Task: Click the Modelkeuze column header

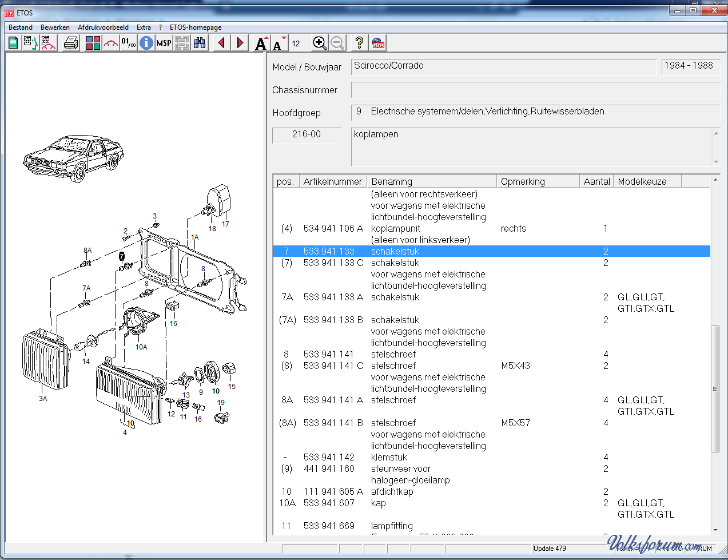Action: (x=648, y=181)
